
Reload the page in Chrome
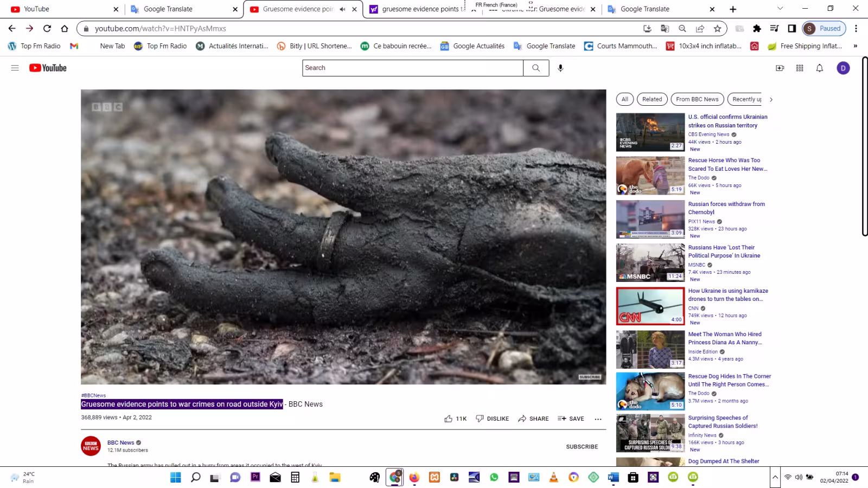47,28
